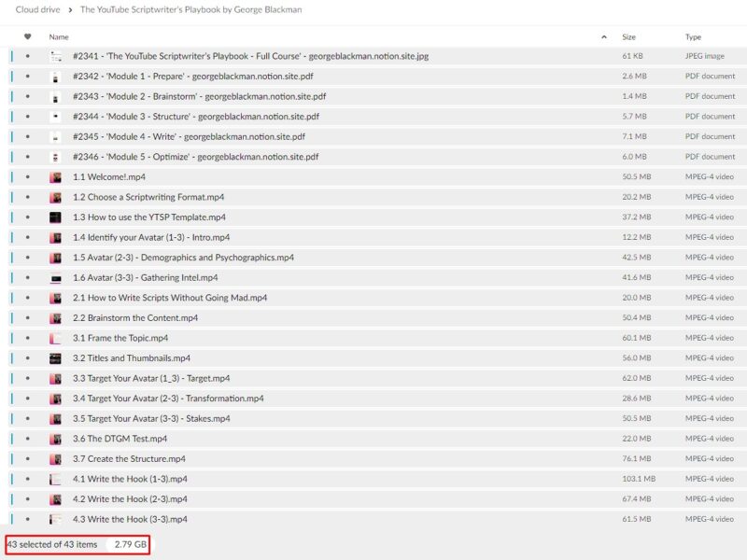Click the PDF icon for Module 5 - Optimize
Viewport: 747px width, 560px height.
coord(56,157)
